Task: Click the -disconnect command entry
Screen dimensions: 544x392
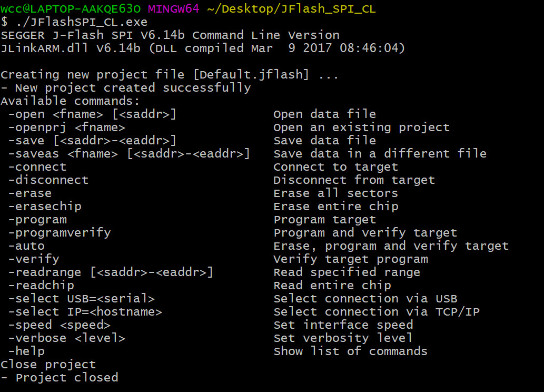Action: coord(48,180)
